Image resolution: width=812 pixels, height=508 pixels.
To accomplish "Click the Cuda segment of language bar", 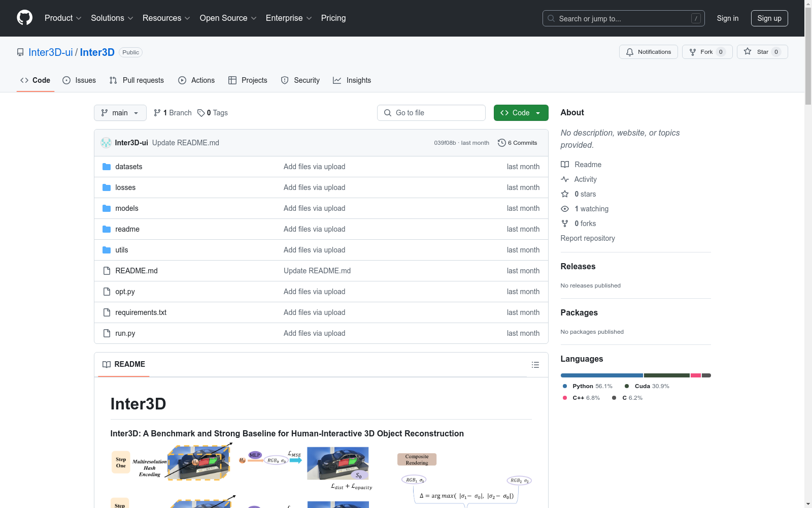I will pos(667,375).
